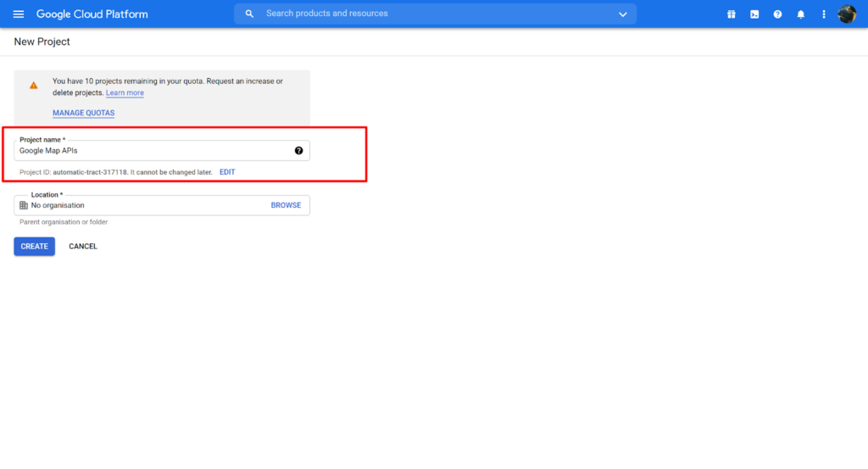868x469 pixels.
Task: Open the hamburger navigation menu
Action: (x=19, y=14)
